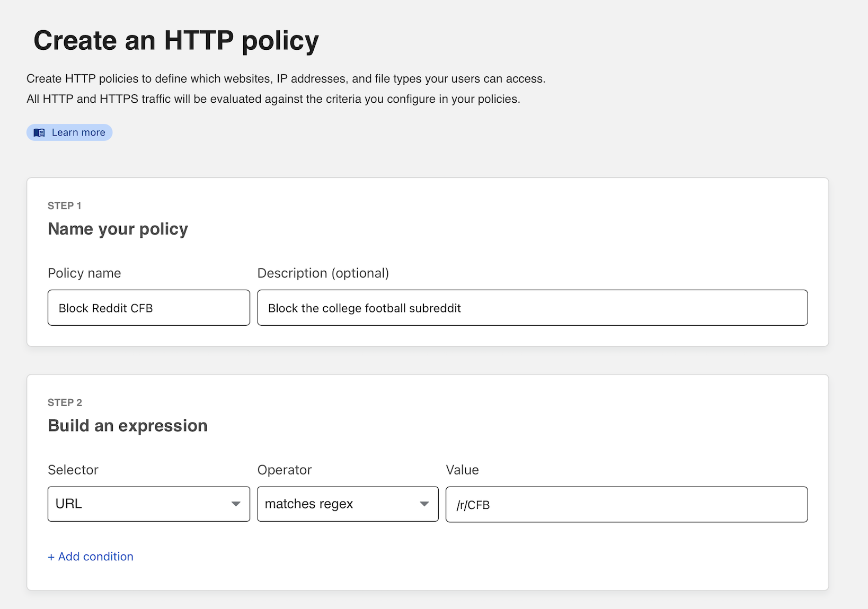The height and width of the screenshot is (609, 868).
Task: Expand the Operator dropdown chevron
Action: click(424, 504)
